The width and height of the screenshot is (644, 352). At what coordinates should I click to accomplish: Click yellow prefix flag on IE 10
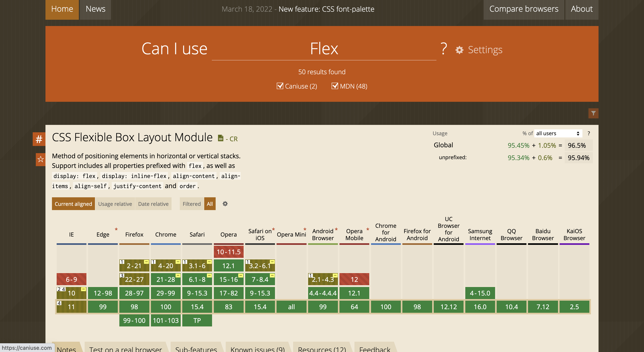coord(84,289)
